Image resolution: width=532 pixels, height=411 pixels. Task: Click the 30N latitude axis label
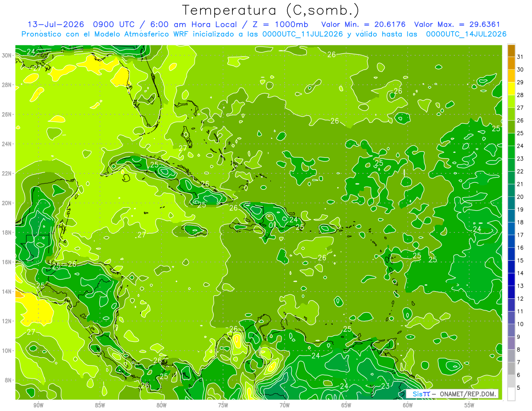tap(7, 55)
